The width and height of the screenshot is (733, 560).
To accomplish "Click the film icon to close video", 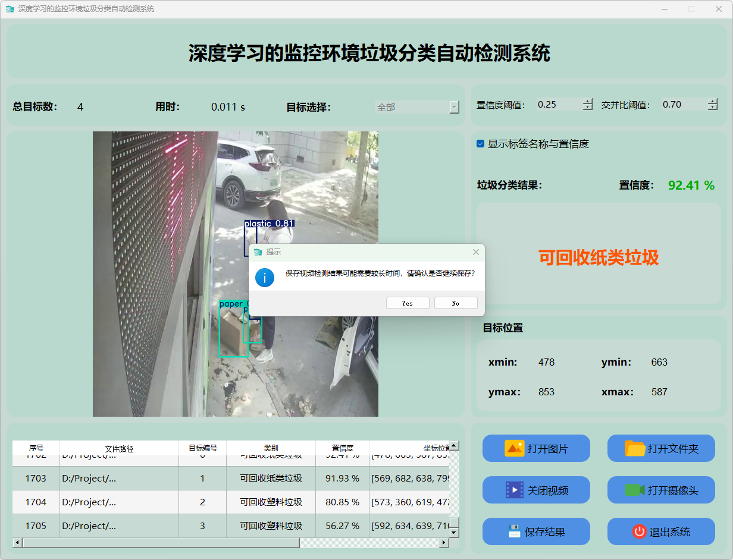I will click(514, 490).
